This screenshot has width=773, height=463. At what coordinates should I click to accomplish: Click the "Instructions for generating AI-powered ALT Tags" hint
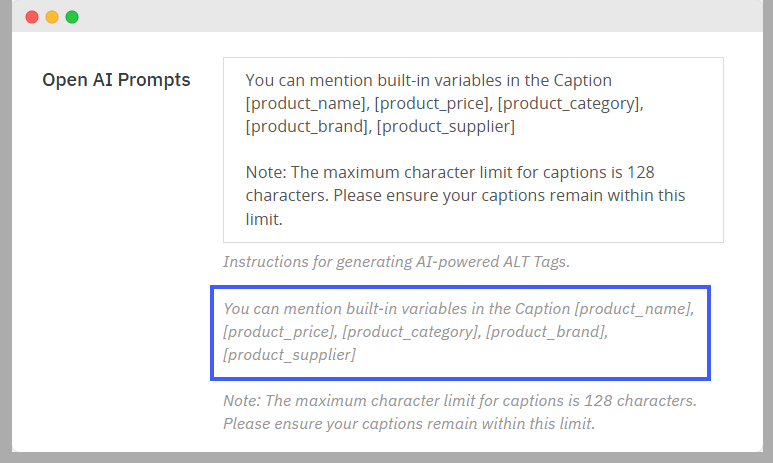(397, 262)
